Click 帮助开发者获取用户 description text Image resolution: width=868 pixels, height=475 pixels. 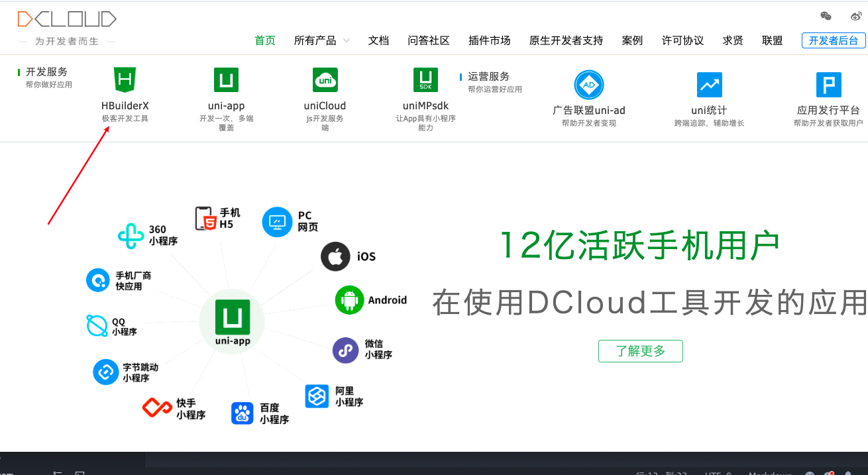click(828, 123)
